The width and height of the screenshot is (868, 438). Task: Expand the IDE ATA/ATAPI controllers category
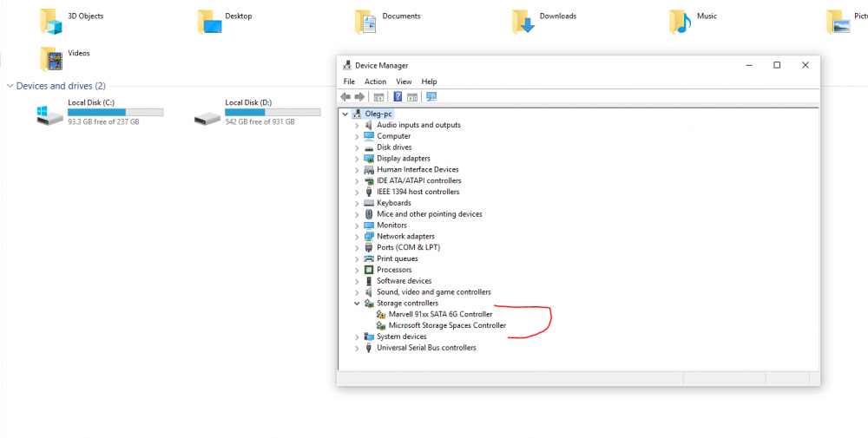point(357,181)
